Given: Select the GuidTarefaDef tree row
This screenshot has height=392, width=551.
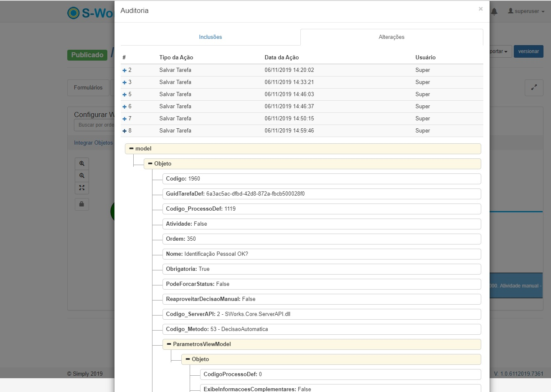Looking at the screenshot, I should click(322, 194).
